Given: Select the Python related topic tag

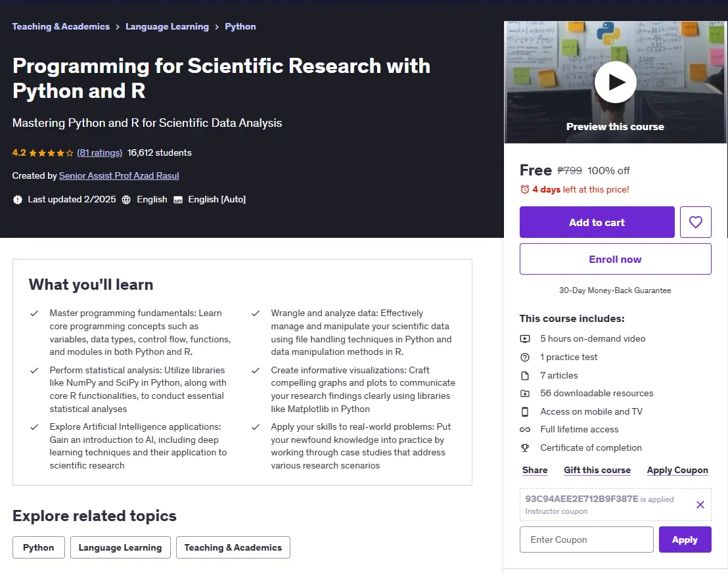Looking at the screenshot, I should (x=39, y=547).
